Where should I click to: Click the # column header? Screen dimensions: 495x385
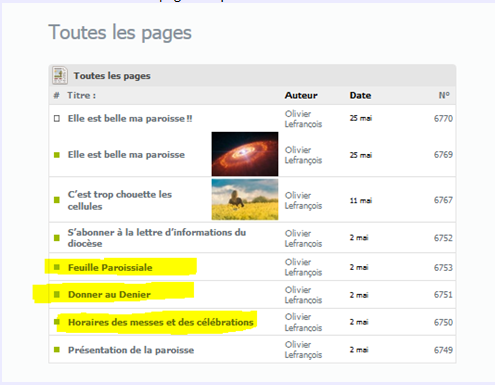(x=57, y=95)
